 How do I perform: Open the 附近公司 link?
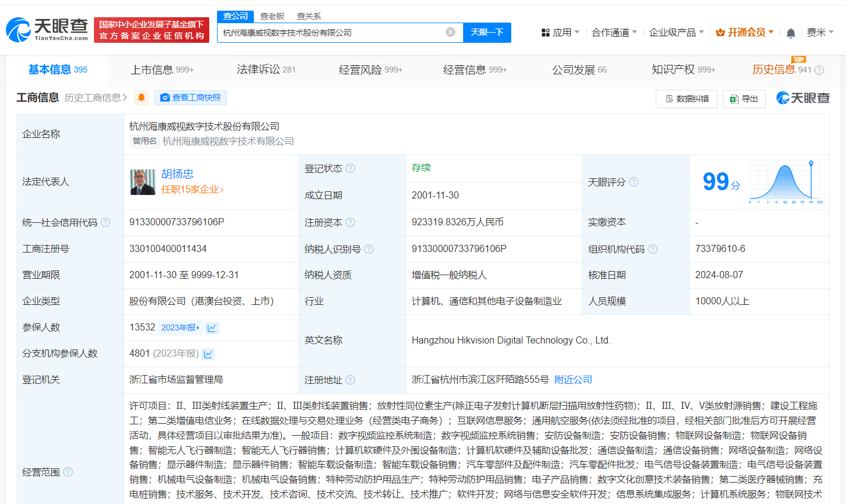tap(573, 379)
